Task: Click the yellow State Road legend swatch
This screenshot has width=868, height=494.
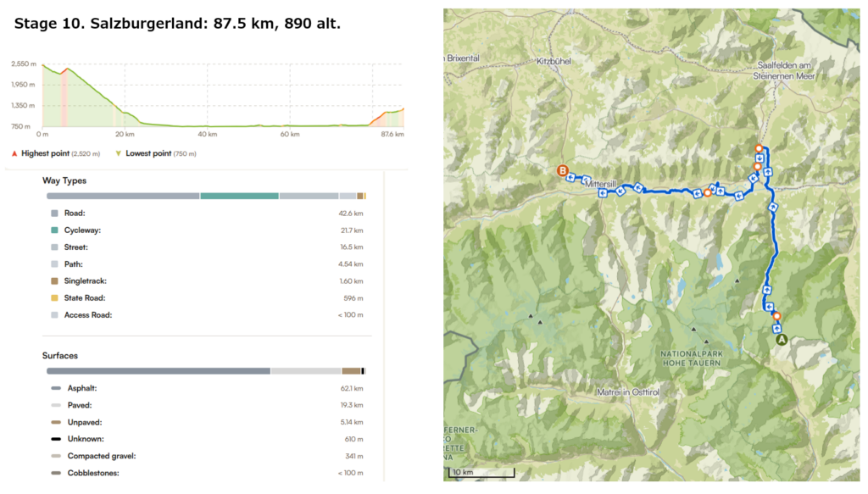Action: point(55,298)
